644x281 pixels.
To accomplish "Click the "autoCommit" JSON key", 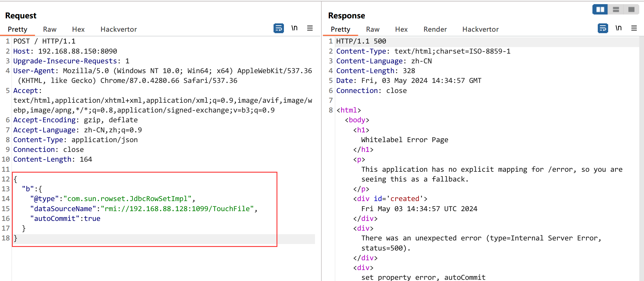I will point(55,219).
